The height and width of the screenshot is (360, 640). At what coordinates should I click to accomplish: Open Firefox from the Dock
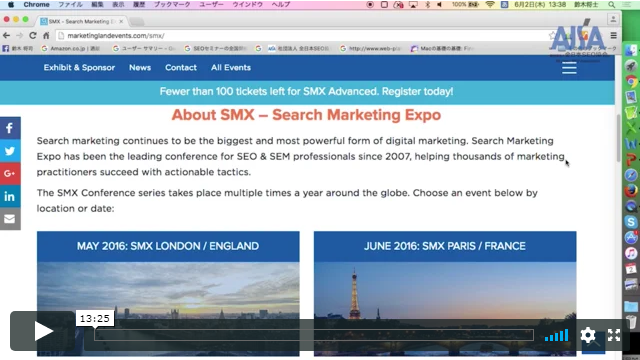pos(631,191)
